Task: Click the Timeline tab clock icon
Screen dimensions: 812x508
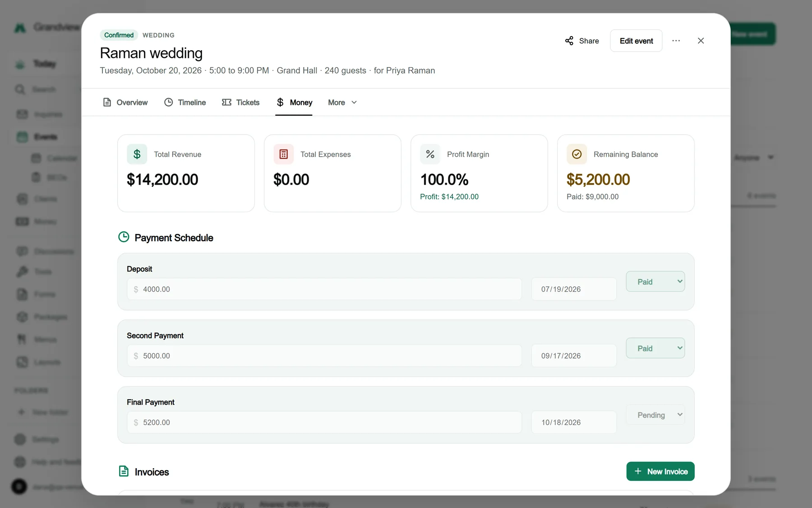Action: click(x=168, y=103)
